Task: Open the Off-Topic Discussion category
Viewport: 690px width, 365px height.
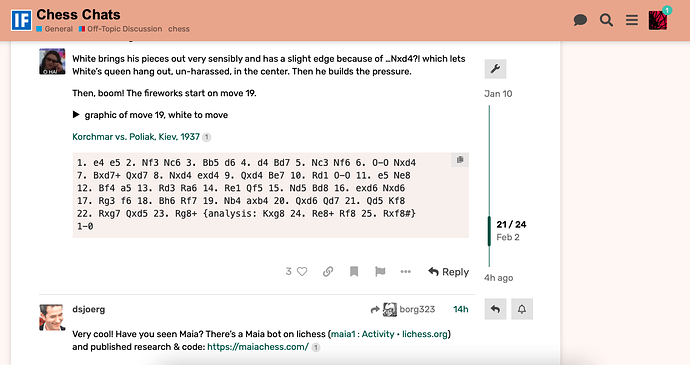Action: [x=120, y=29]
